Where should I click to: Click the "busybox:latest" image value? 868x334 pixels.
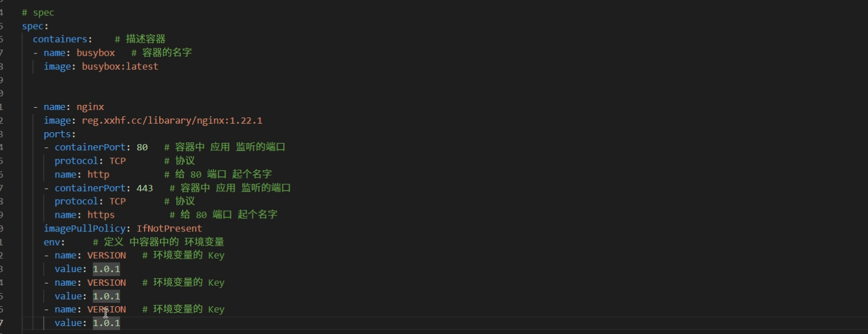click(x=120, y=66)
